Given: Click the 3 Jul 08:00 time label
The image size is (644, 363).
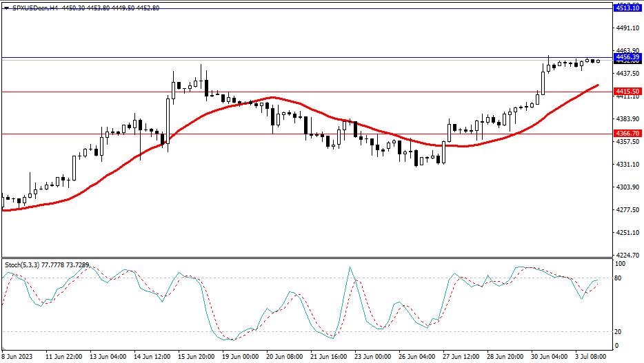Looking at the screenshot, I should click(x=592, y=357).
